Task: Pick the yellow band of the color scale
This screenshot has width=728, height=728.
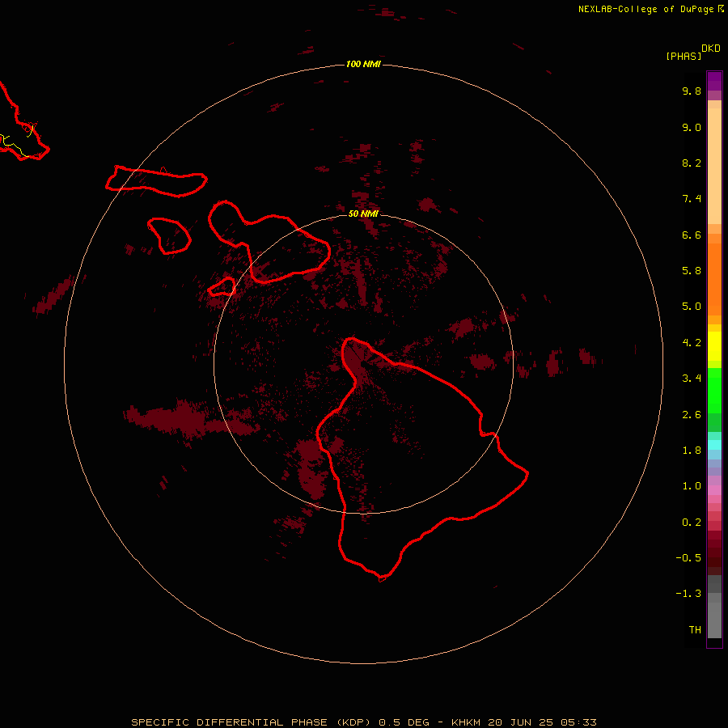Action: pos(714,346)
